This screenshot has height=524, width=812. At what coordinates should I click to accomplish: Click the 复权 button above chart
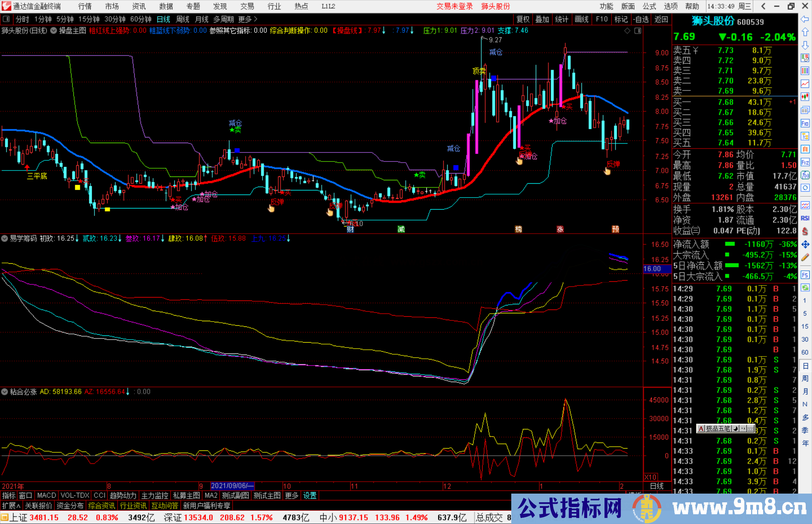pyautogui.click(x=523, y=19)
